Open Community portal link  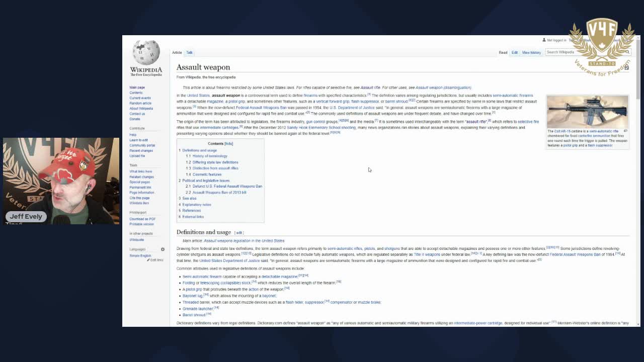tap(142, 145)
